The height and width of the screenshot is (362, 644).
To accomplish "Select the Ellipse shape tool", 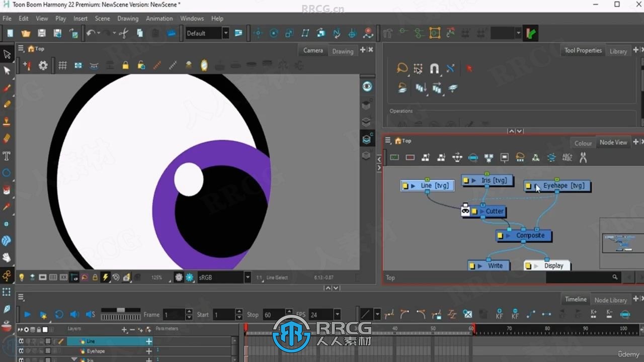I will [7, 172].
